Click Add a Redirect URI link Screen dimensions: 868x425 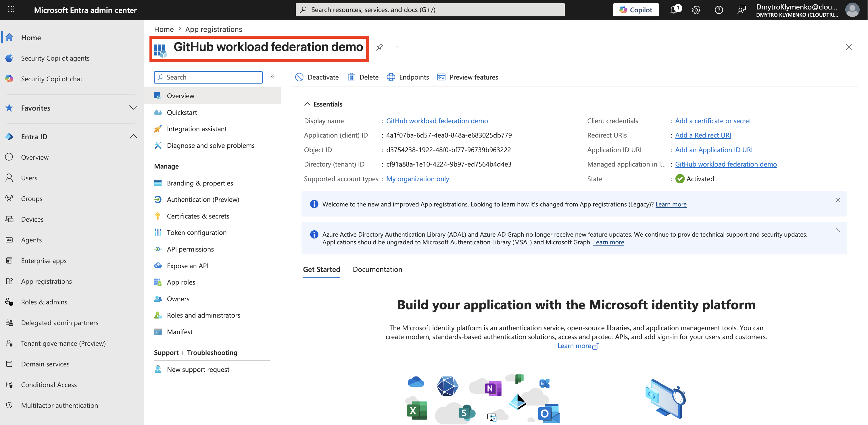[703, 135]
